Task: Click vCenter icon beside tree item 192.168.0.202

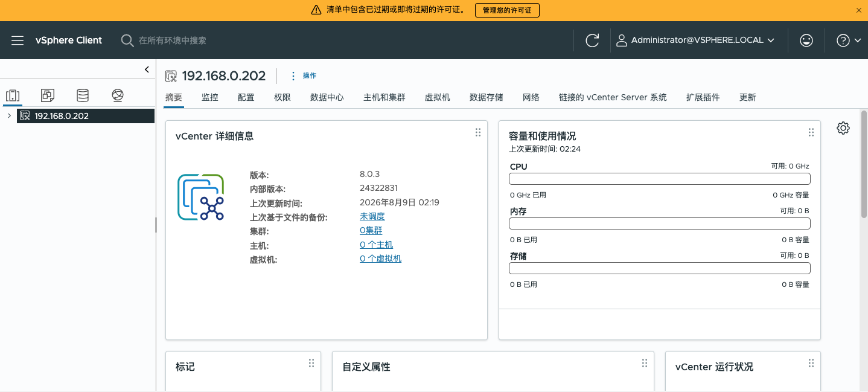Action: (x=25, y=116)
